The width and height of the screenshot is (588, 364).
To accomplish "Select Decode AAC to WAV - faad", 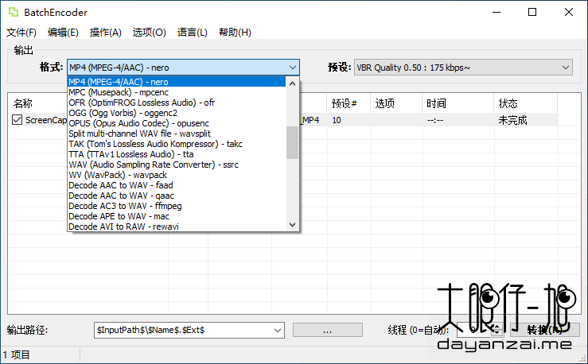I will click(x=177, y=185).
